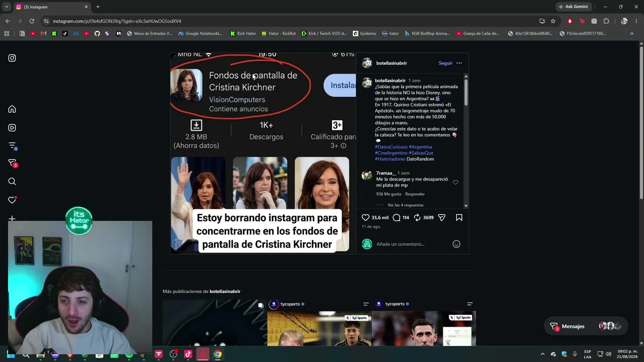Open the Gmail bookmark icon

[x=44, y=34]
